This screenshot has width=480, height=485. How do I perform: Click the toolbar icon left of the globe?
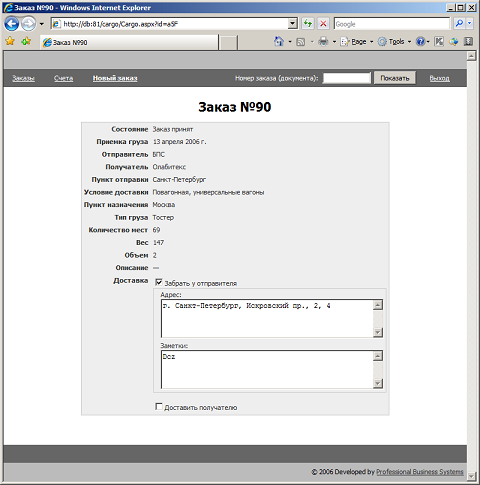tap(439, 42)
